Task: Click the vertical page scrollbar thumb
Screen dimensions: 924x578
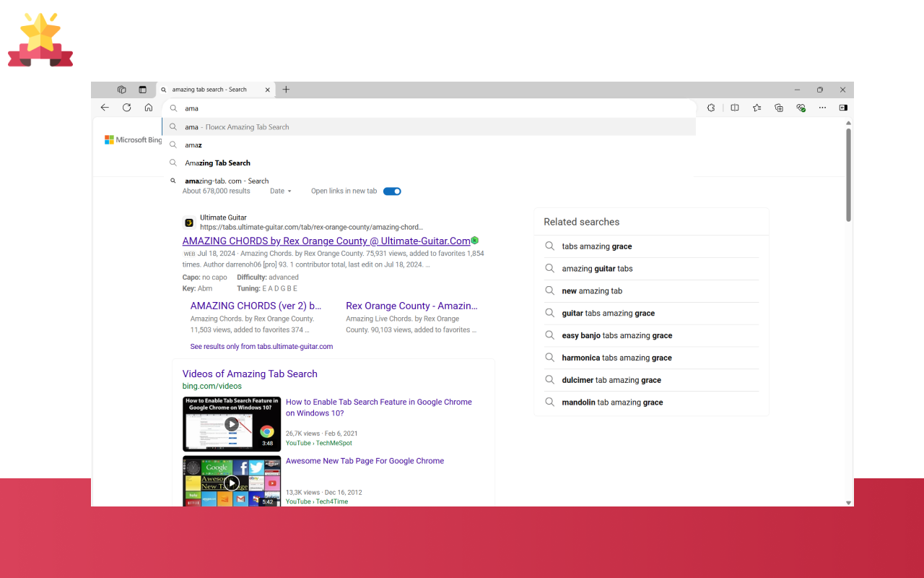Action: click(x=848, y=175)
